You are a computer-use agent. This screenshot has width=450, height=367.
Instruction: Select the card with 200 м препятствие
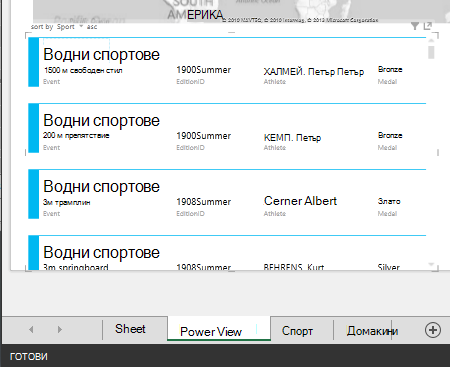(x=227, y=128)
